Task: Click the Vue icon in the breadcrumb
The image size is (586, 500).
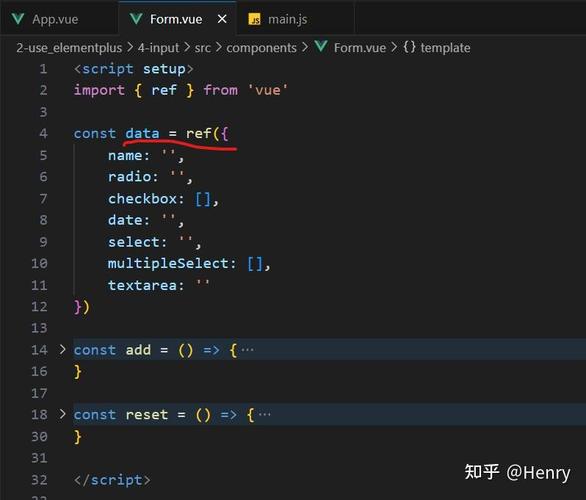Action: [321, 47]
